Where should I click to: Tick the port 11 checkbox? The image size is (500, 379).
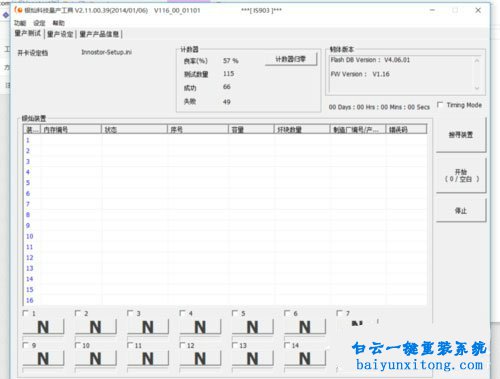click(130, 345)
